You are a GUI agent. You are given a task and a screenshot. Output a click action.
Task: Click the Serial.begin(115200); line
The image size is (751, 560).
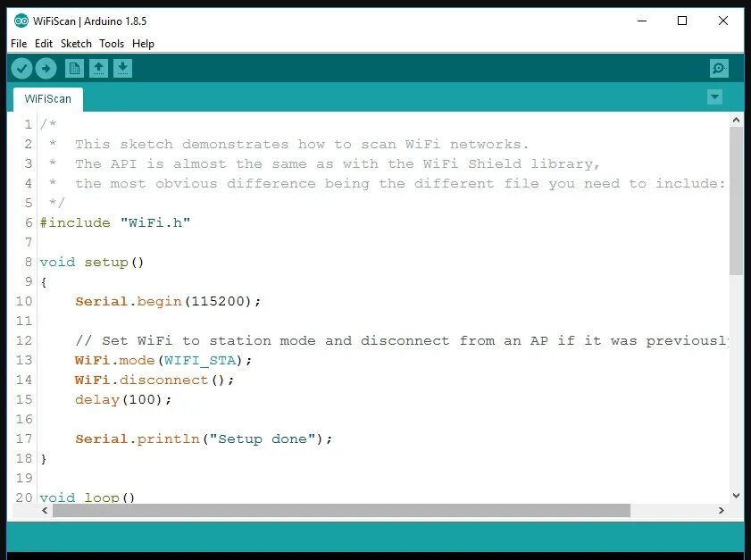pyautogui.click(x=168, y=301)
